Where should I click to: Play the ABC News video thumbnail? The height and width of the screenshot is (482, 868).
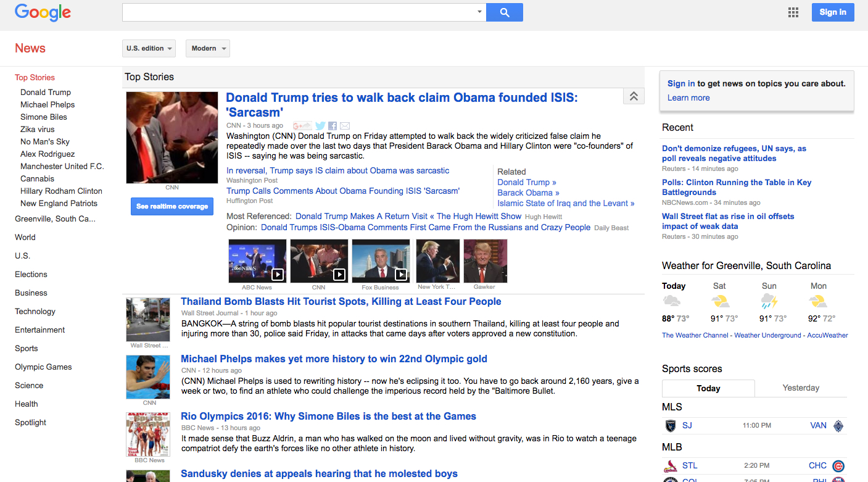tap(257, 261)
